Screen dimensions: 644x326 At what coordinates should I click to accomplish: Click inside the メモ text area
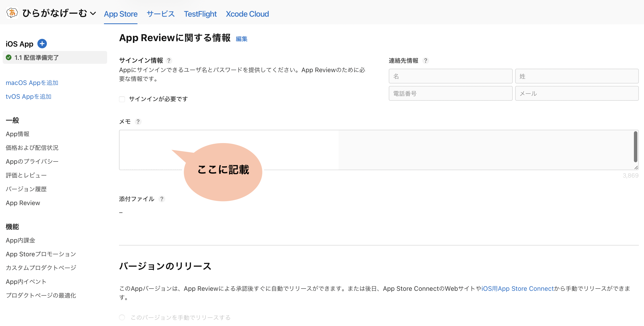379,150
